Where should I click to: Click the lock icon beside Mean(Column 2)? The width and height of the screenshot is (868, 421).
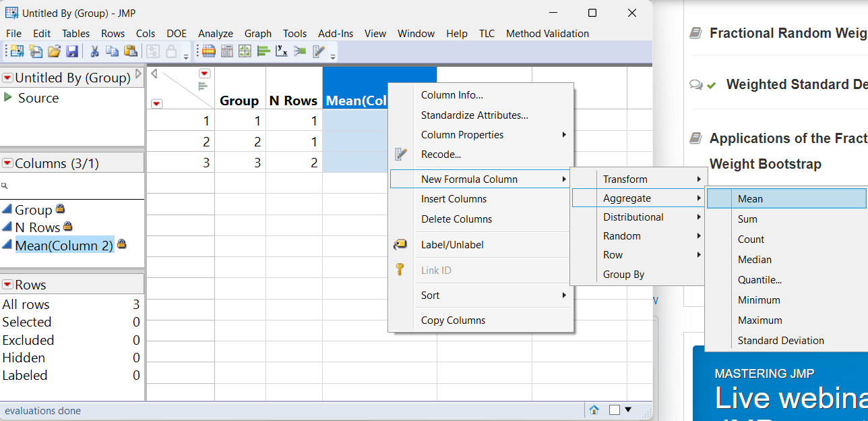(x=121, y=244)
